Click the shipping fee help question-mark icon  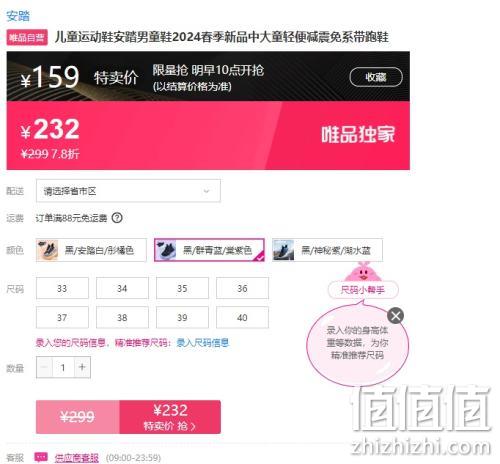[117, 218]
